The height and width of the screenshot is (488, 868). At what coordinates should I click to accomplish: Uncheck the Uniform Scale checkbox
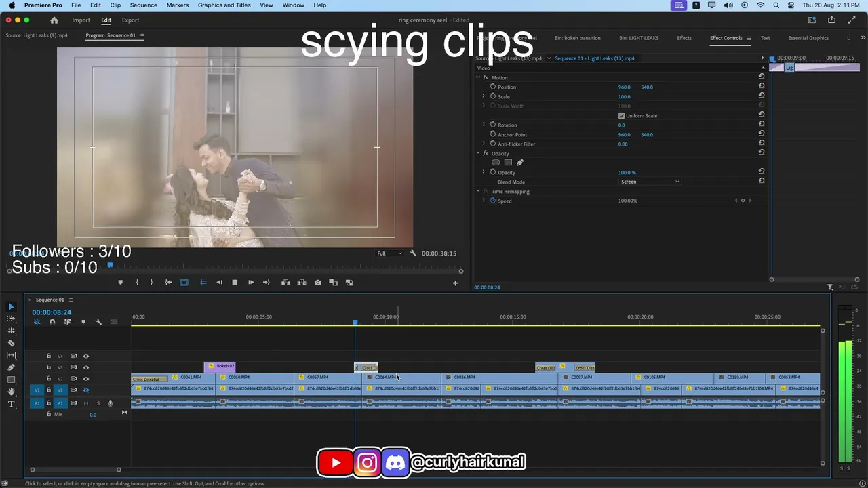pyautogui.click(x=621, y=116)
